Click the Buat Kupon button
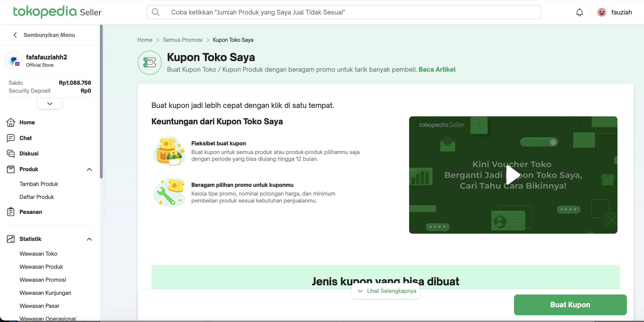 pyautogui.click(x=570, y=304)
